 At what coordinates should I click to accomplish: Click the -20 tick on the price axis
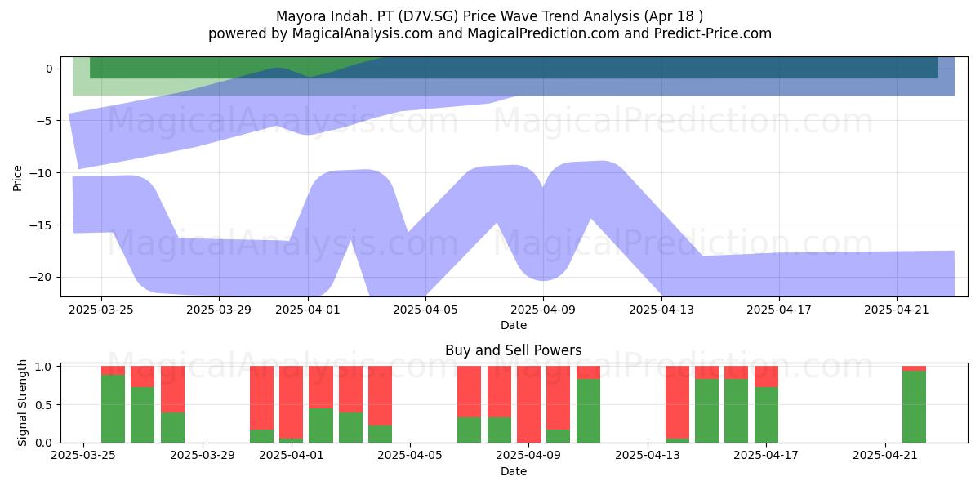pos(39,277)
